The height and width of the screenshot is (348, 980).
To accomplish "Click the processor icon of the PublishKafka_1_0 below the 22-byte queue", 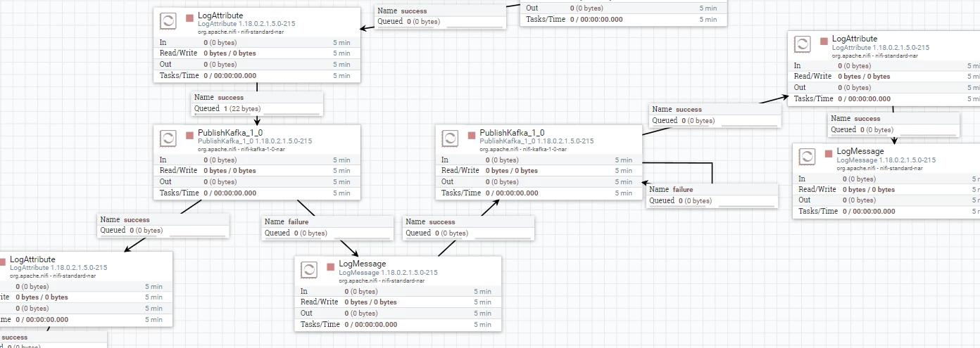I will 168,138.
